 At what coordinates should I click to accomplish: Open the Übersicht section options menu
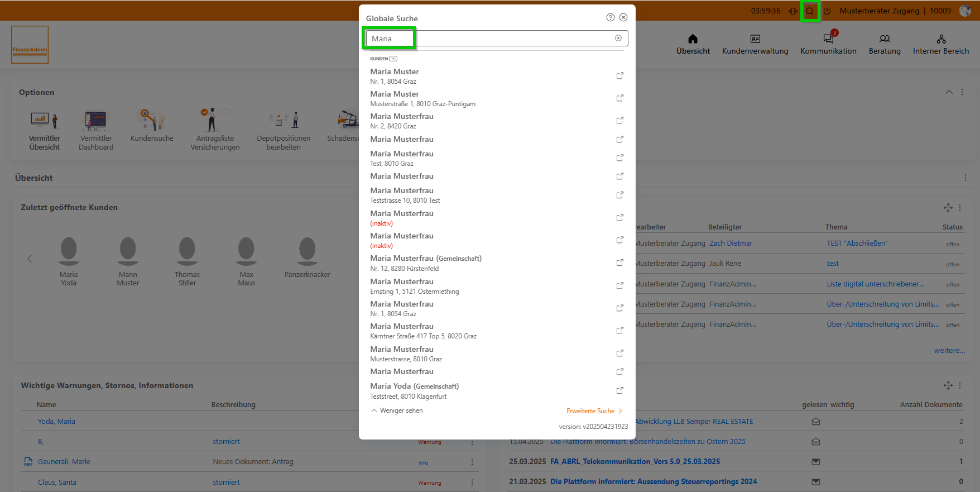[965, 178]
